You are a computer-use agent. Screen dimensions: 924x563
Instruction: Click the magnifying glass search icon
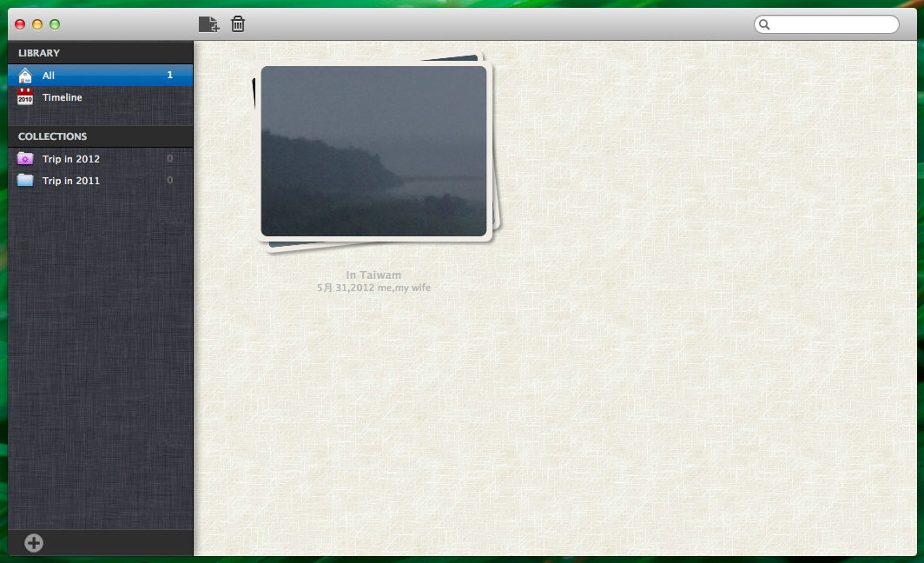(x=764, y=24)
